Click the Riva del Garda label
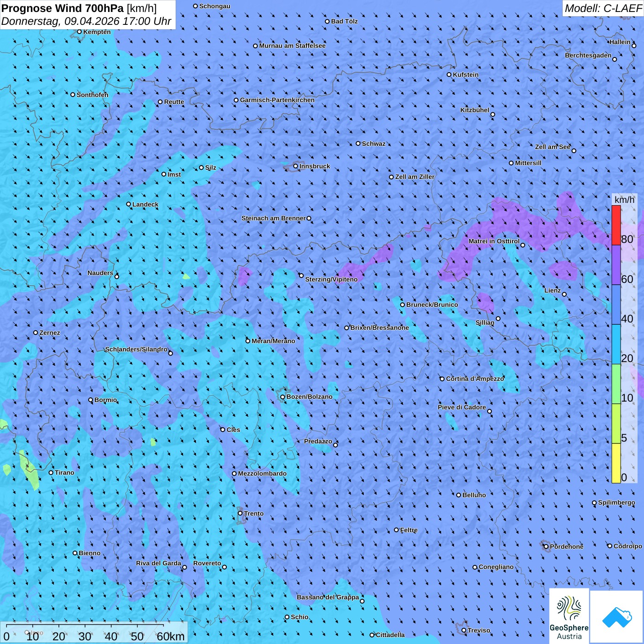644x644 pixels. (159, 563)
